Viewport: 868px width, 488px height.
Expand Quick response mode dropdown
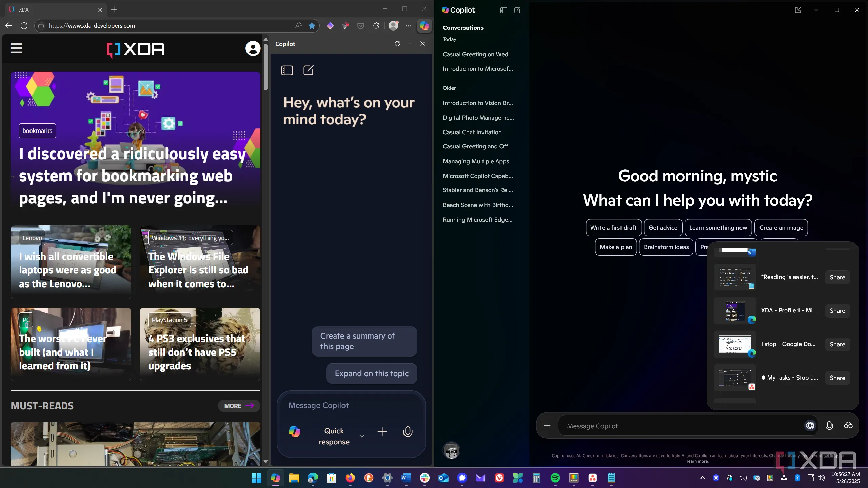click(362, 436)
